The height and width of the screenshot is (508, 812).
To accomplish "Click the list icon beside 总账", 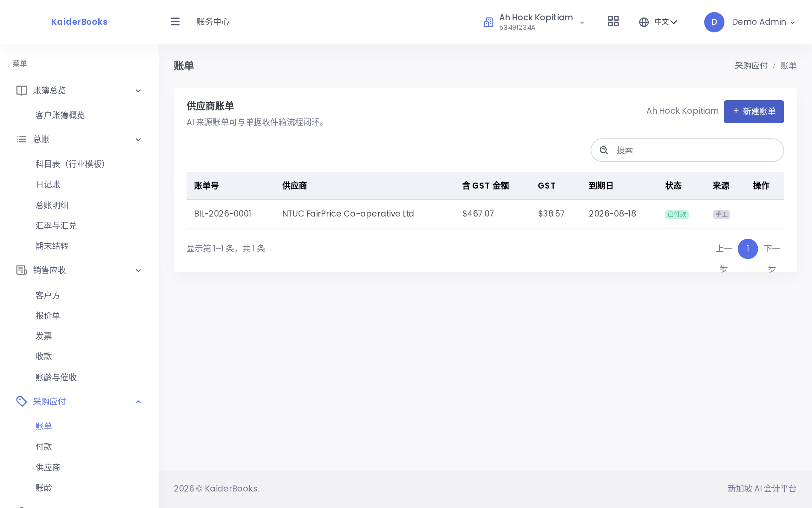I will [x=22, y=139].
